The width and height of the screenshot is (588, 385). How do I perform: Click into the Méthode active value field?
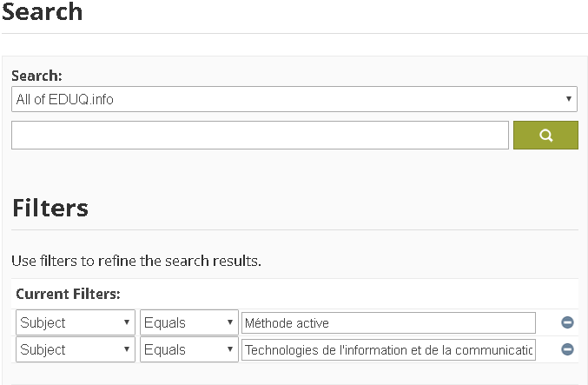(x=388, y=322)
